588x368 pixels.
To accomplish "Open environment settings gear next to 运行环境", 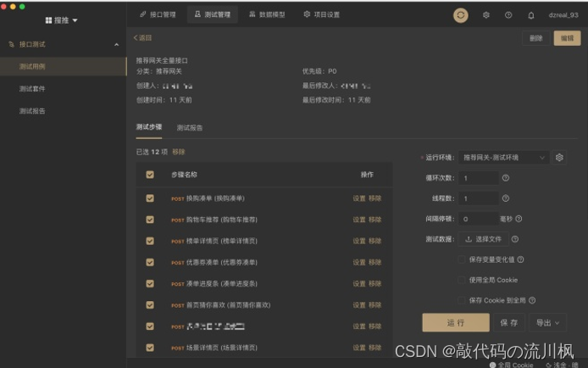I will [559, 158].
